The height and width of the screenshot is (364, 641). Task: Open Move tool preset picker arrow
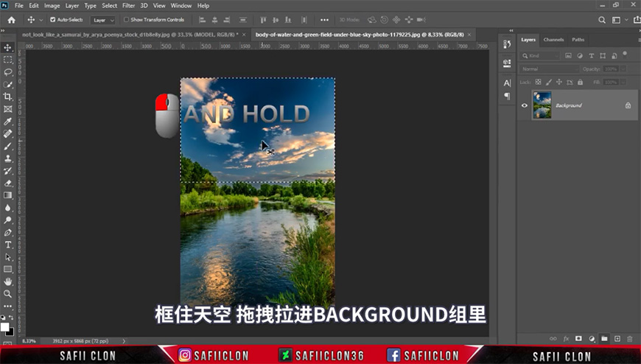click(41, 20)
